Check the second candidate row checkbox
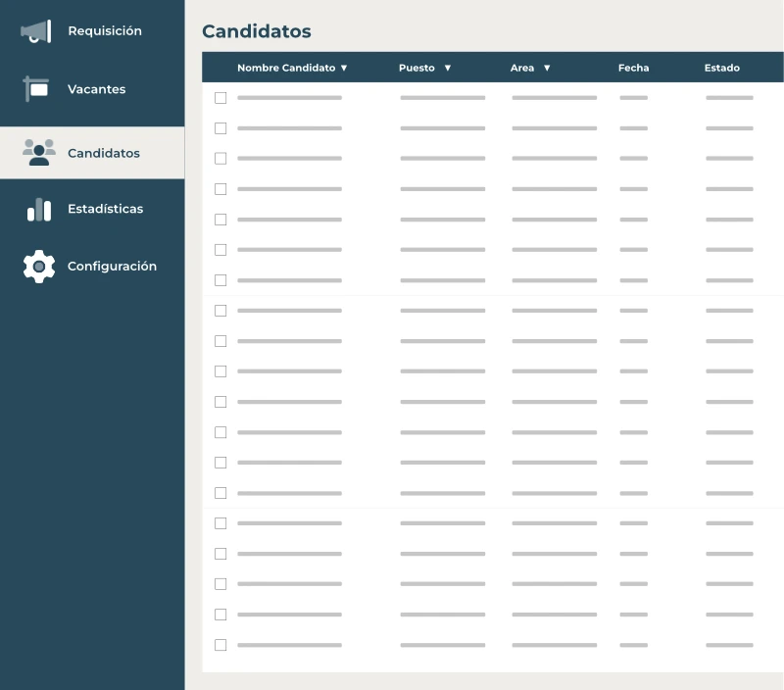The width and height of the screenshot is (784, 690). click(220, 128)
